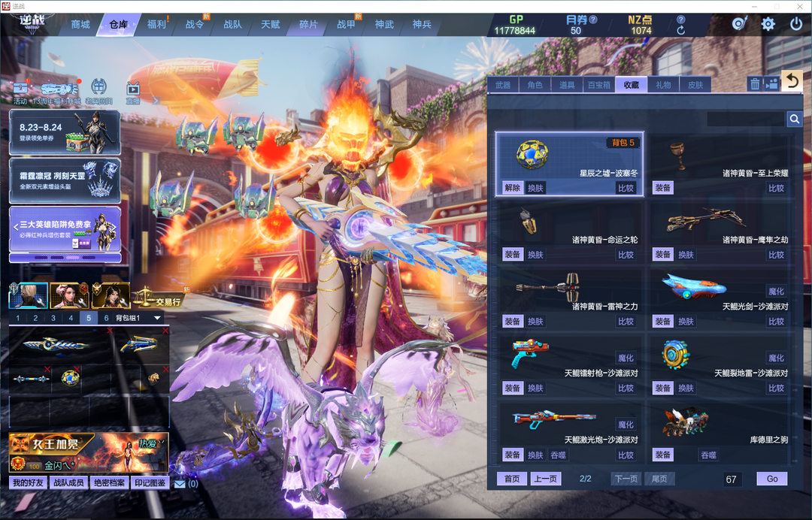Click 换肤 for 诸神黄昏-命运之轮
Image resolution: width=812 pixels, height=520 pixels.
coord(535,255)
